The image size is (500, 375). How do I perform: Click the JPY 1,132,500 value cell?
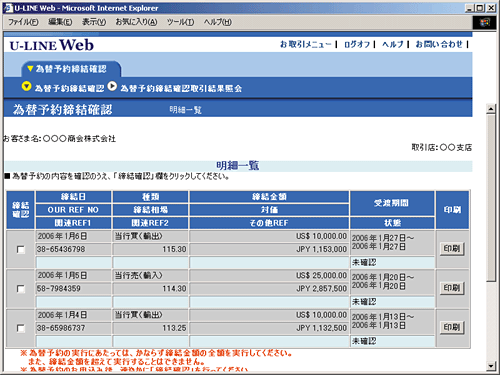(x=269, y=328)
